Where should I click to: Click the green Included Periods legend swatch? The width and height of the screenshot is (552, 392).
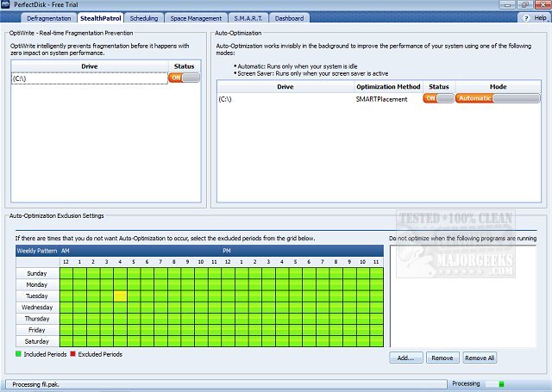point(18,354)
